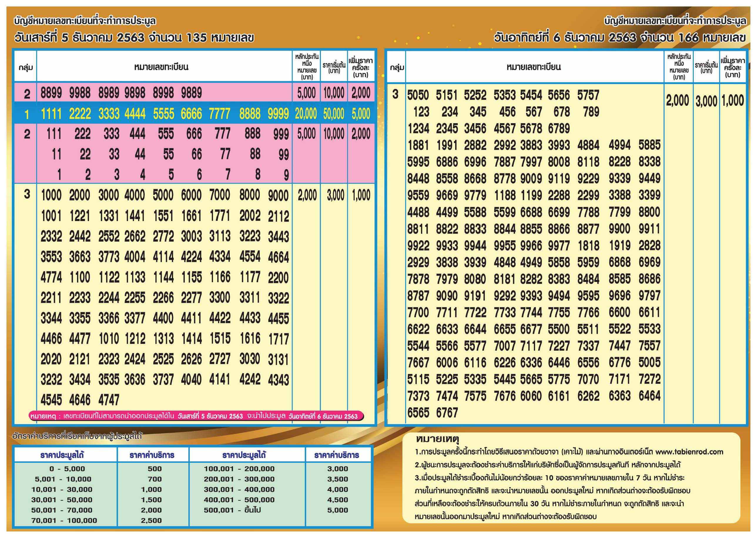Select plate number 5050

[418, 95]
